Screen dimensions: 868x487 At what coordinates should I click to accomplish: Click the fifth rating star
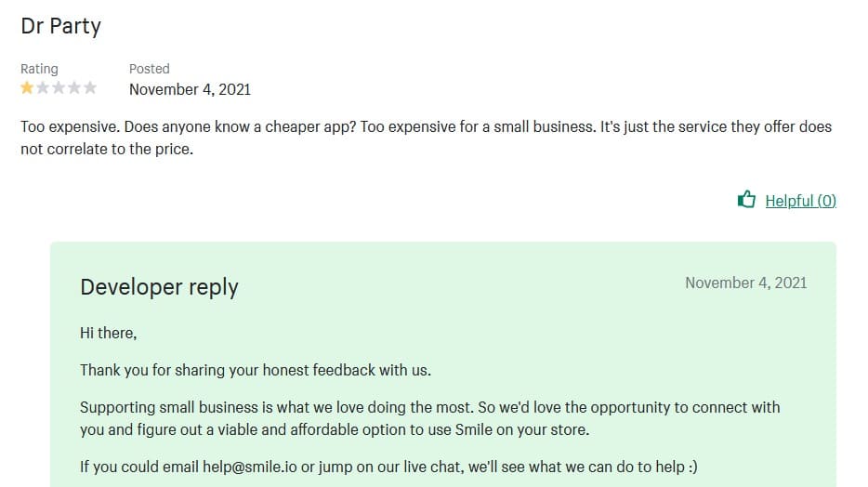(90, 88)
